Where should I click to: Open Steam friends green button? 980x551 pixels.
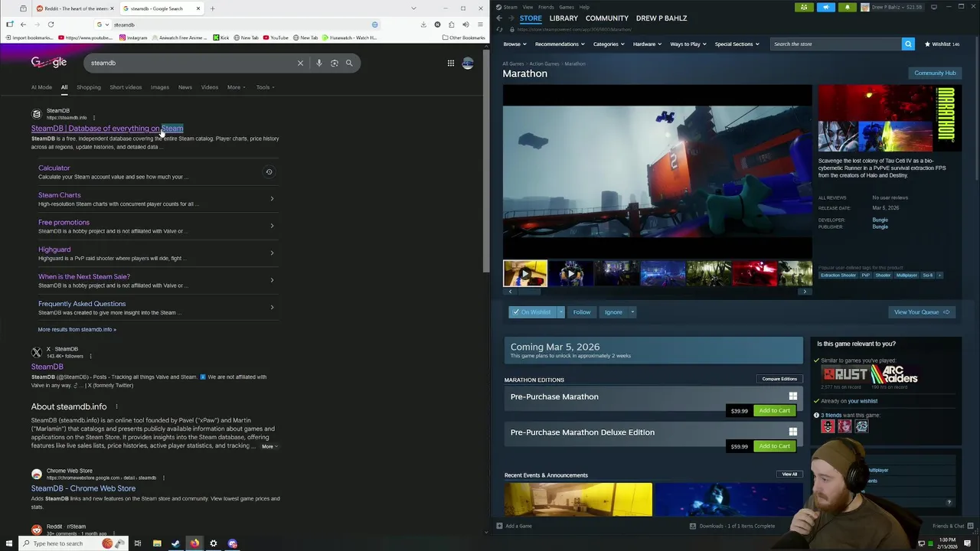tap(804, 7)
